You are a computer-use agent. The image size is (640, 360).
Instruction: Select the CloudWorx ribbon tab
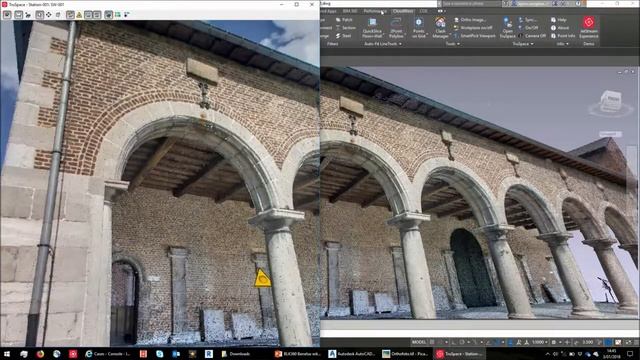403,11
